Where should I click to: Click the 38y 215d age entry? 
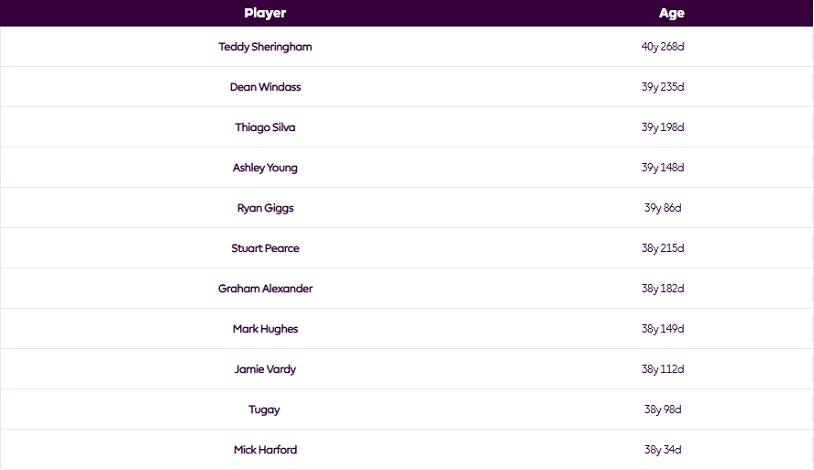[662, 248]
